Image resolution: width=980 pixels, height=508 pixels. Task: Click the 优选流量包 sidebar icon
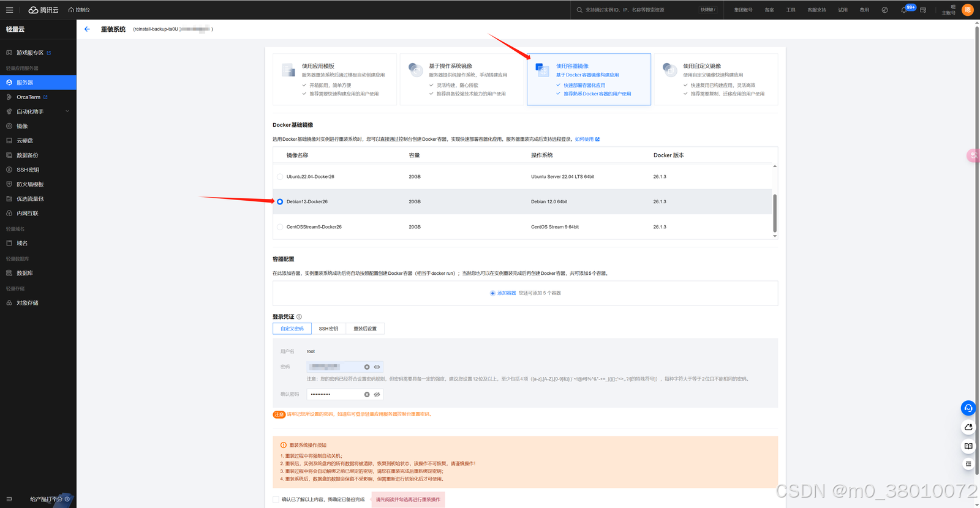[x=9, y=199]
